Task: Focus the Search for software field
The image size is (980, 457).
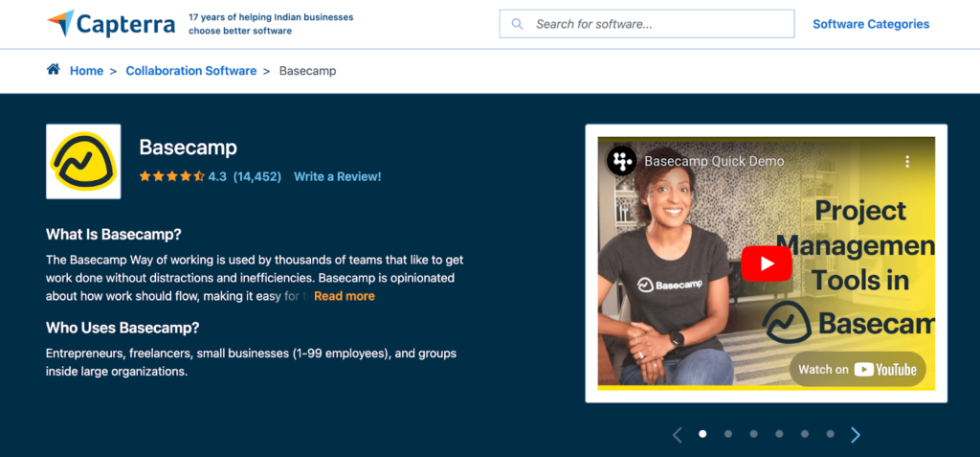Action: 647,24
